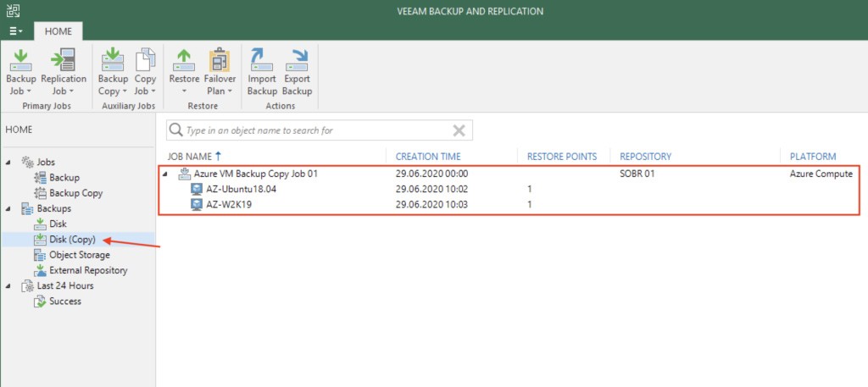This screenshot has width=868, height=387.
Task: Select Success under Last 24 Hours
Action: click(x=64, y=301)
